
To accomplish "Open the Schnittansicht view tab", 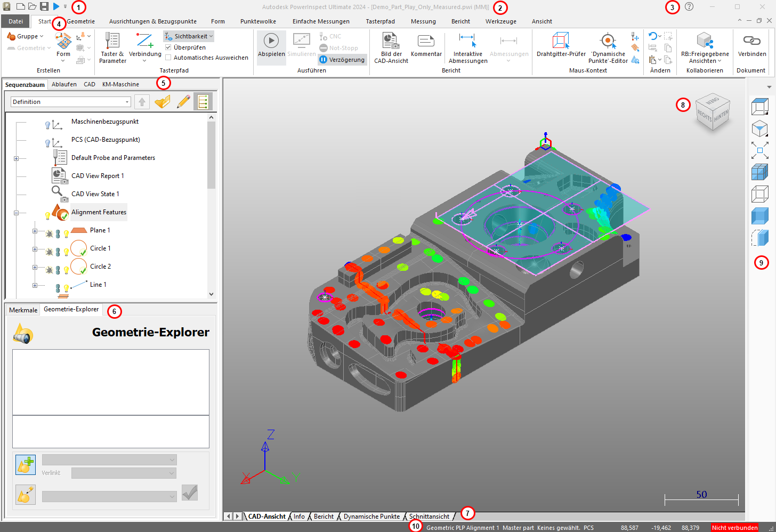I will (429, 517).
